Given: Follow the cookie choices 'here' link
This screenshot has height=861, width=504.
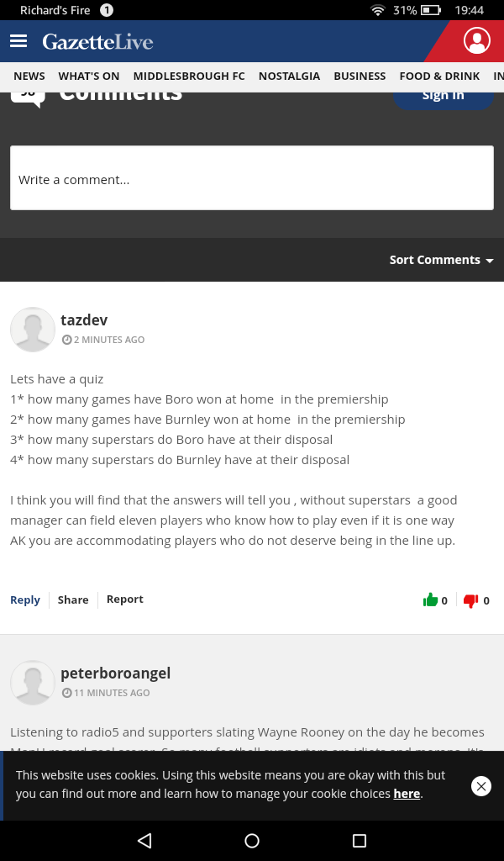Looking at the screenshot, I should pos(407,794).
